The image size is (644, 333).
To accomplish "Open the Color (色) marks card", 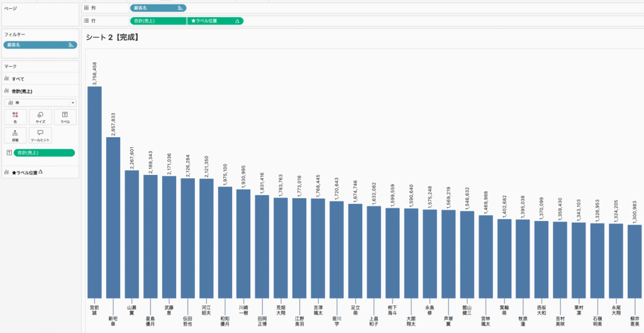I will [15, 117].
